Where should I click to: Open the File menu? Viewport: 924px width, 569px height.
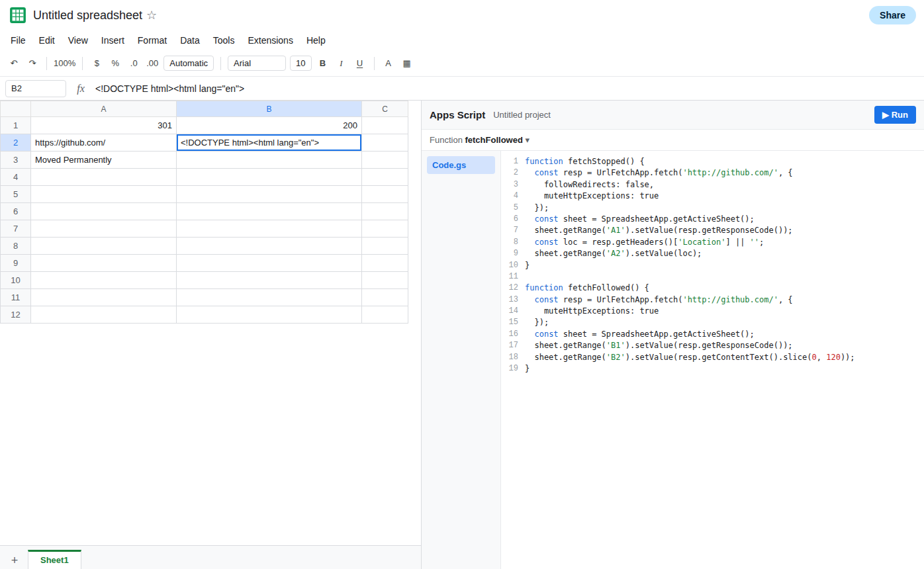tap(18, 40)
